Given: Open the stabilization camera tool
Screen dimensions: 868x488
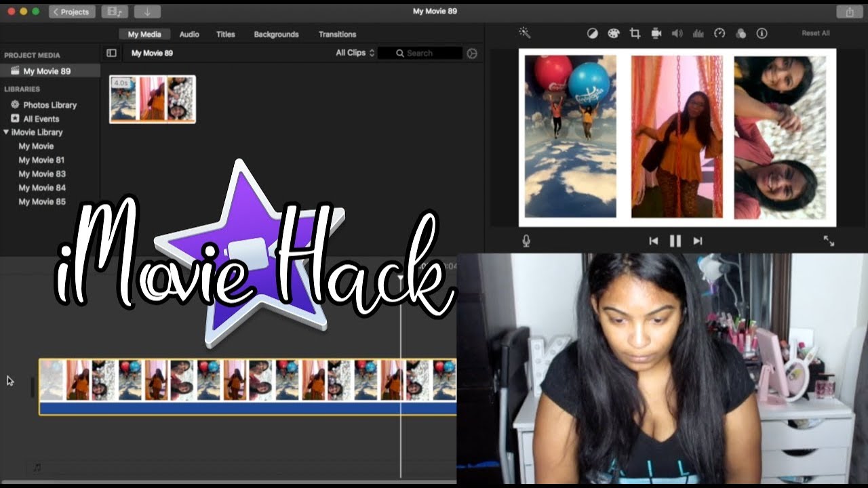Looking at the screenshot, I should coord(656,33).
